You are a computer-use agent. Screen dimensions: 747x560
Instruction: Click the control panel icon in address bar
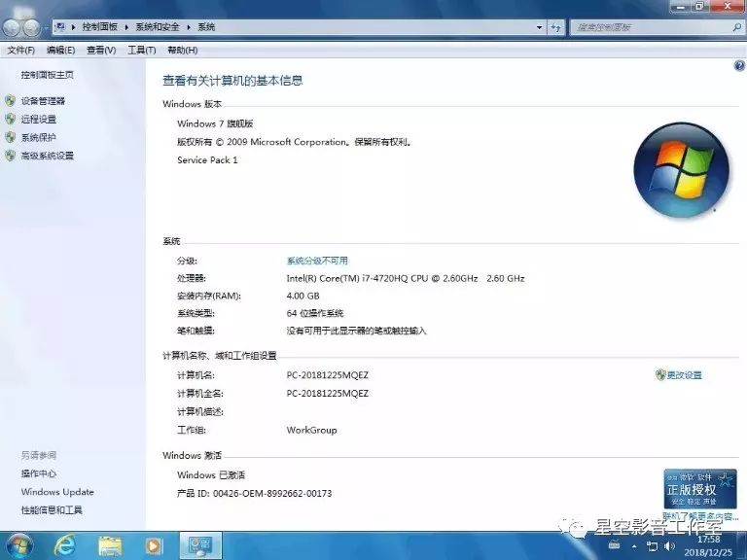pos(60,27)
